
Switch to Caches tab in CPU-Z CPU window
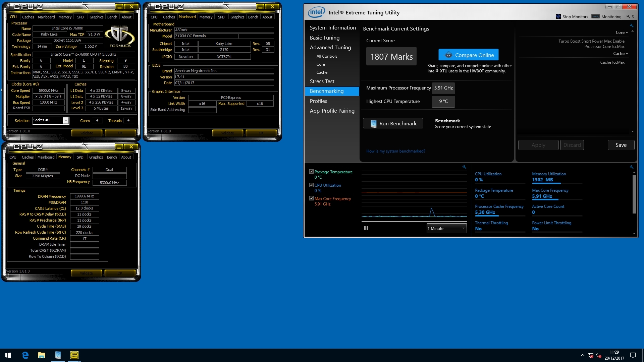coord(28,17)
